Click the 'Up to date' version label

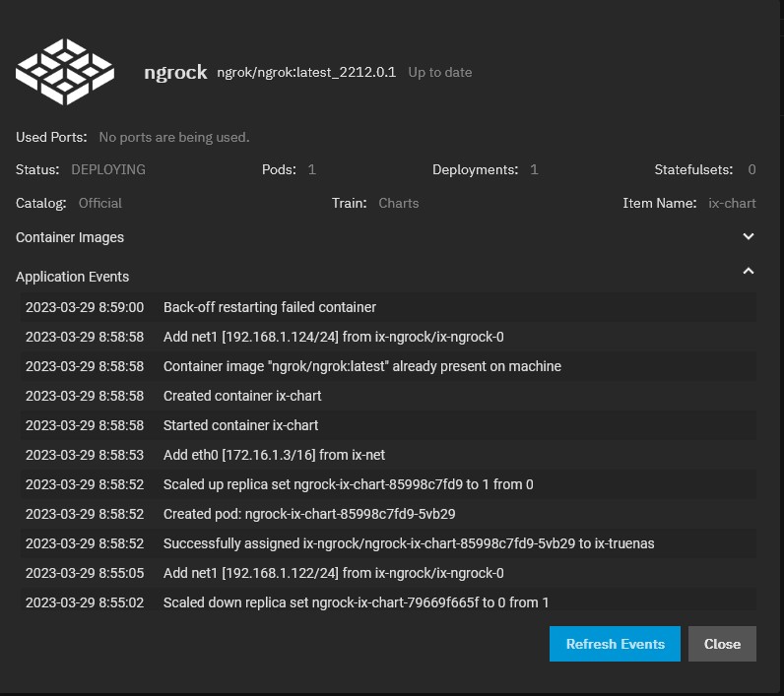[439, 72]
